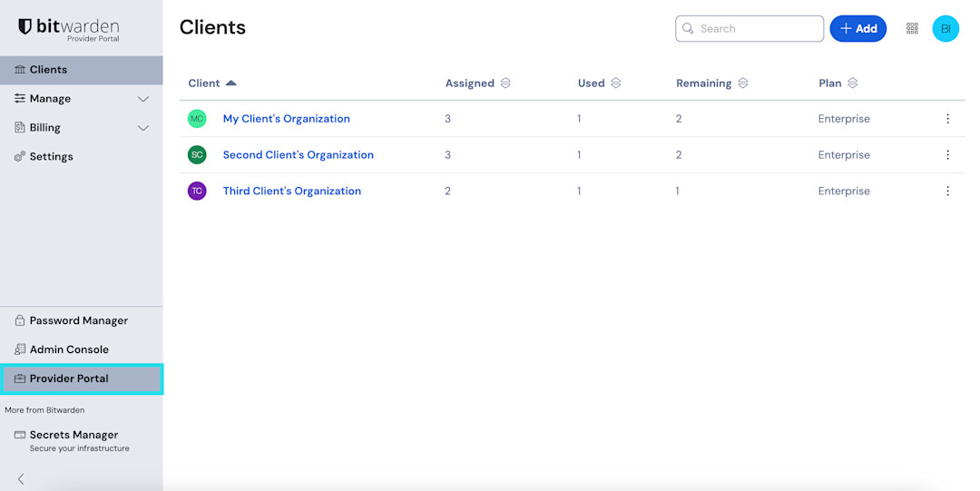Image resolution: width=980 pixels, height=491 pixels.
Task: Go to Settings in the sidebar
Action: pos(51,157)
